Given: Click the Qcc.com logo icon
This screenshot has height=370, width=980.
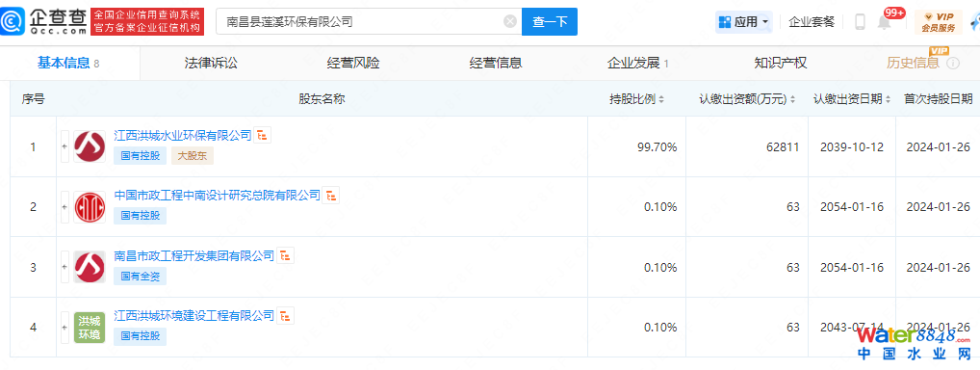Looking at the screenshot, I should click(13, 22).
